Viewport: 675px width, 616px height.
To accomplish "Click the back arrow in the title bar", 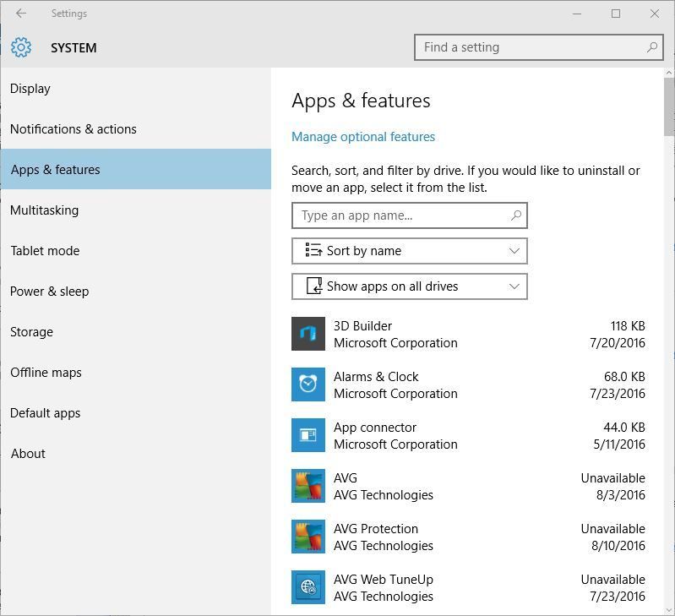I will click(20, 14).
